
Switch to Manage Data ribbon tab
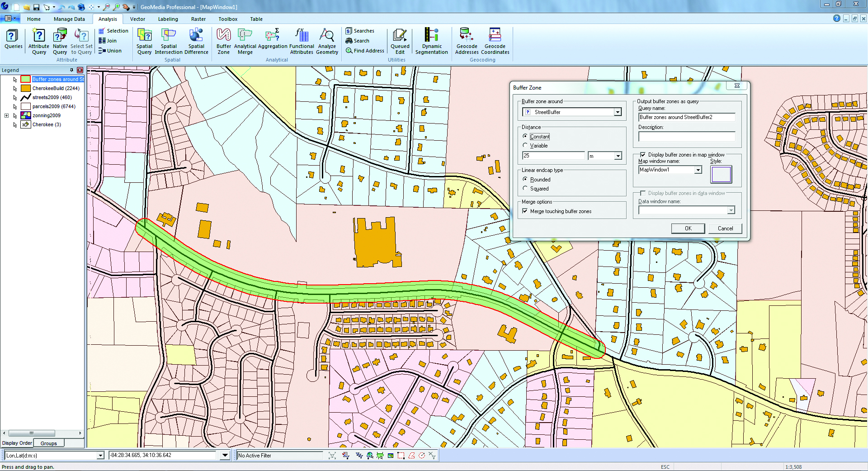point(69,19)
